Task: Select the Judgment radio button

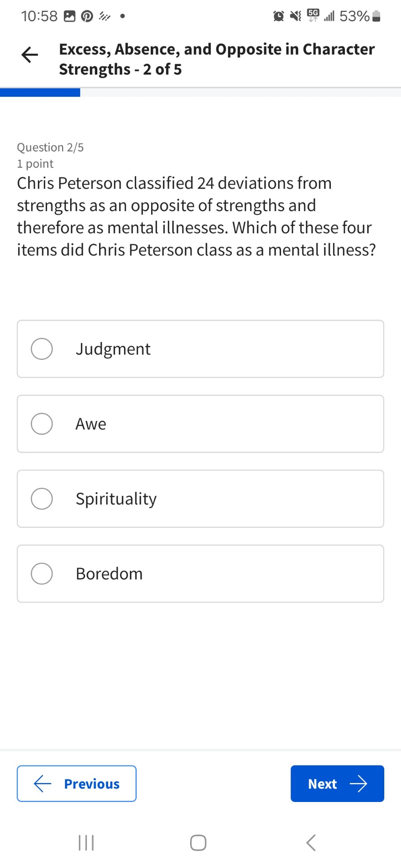Action: coord(42,349)
